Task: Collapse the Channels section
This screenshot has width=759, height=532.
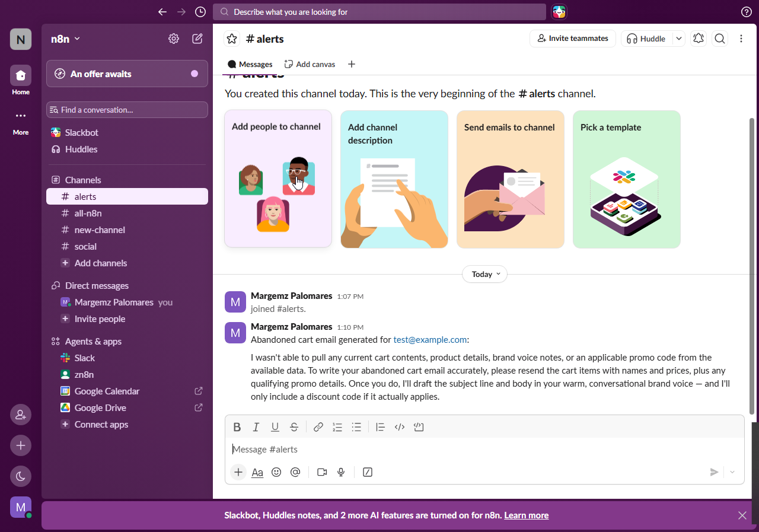Action: click(83, 180)
